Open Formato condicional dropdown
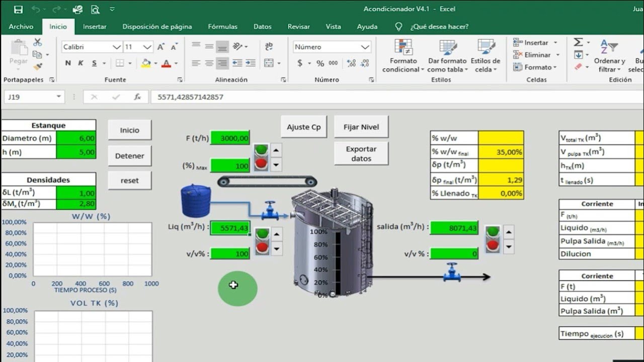Image resolution: width=644 pixels, height=362 pixels. click(x=403, y=56)
